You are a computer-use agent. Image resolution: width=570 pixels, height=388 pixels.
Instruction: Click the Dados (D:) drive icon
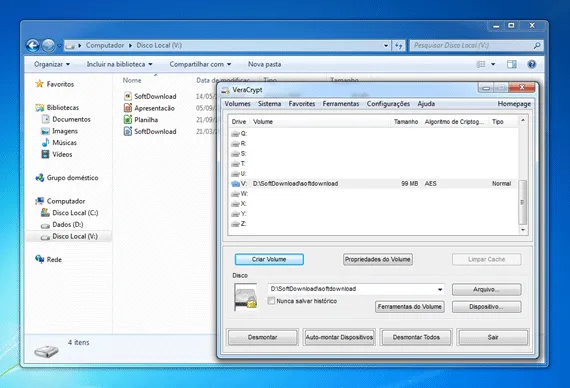tap(45, 225)
